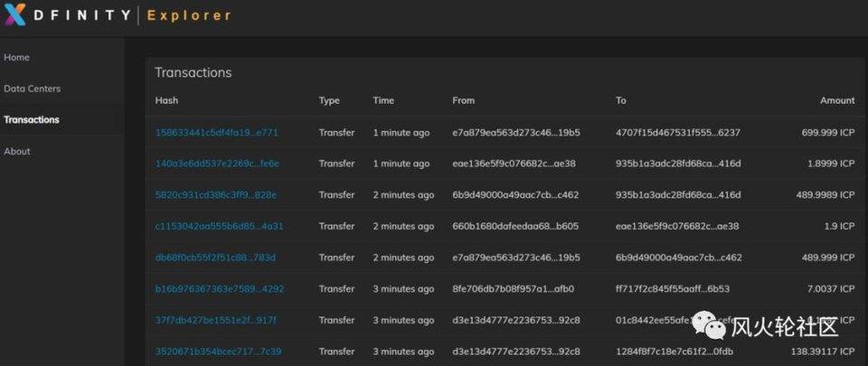
Task: Select From address eae136e5f9c076682c...ae38
Action: pos(516,164)
